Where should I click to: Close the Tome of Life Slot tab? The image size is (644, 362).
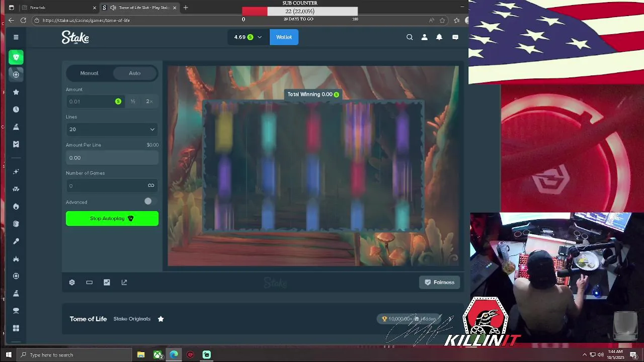click(175, 8)
